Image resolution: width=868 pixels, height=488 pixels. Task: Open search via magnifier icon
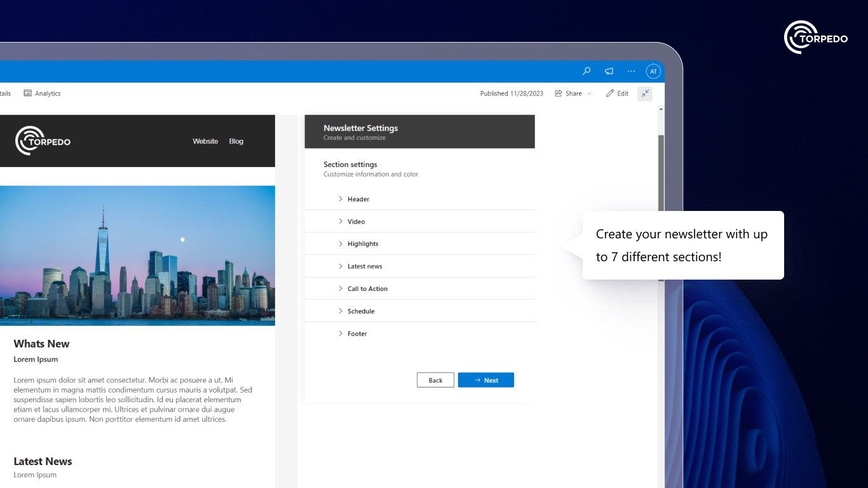587,71
